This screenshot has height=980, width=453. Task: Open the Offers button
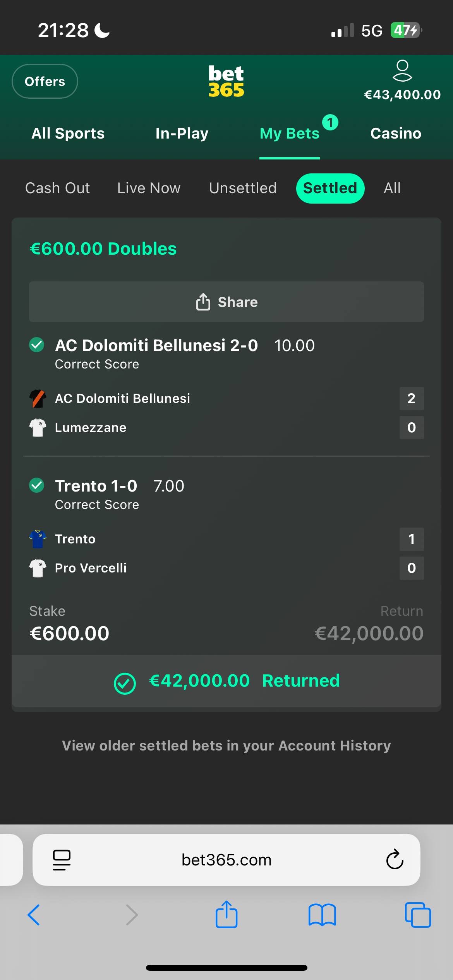tap(45, 81)
